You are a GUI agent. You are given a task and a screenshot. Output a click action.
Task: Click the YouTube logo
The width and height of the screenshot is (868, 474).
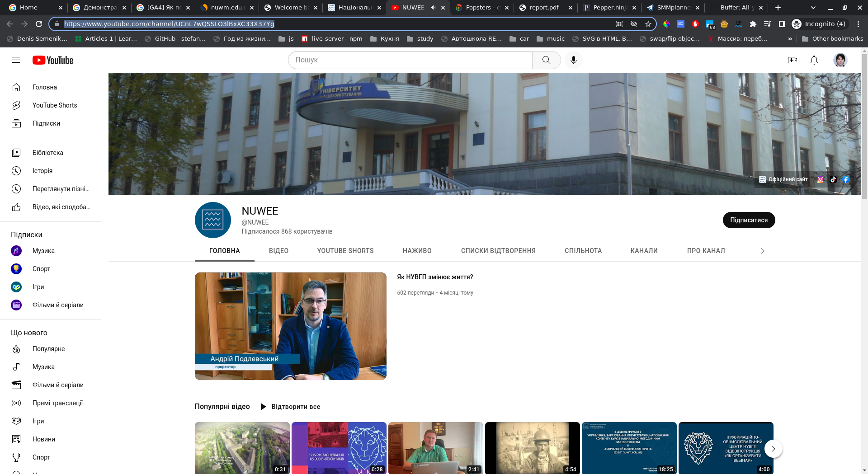[53, 60]
